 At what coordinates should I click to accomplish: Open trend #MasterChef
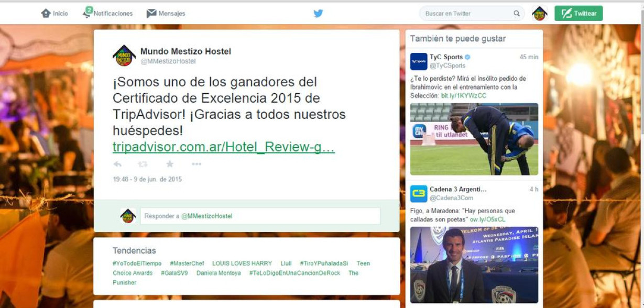pos(188,263)
